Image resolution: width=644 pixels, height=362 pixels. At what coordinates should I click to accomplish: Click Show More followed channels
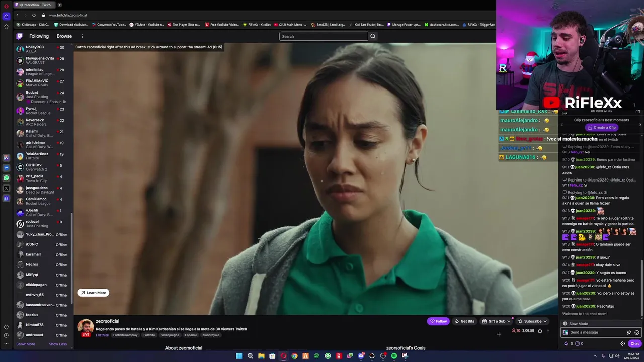pos(26,344)
